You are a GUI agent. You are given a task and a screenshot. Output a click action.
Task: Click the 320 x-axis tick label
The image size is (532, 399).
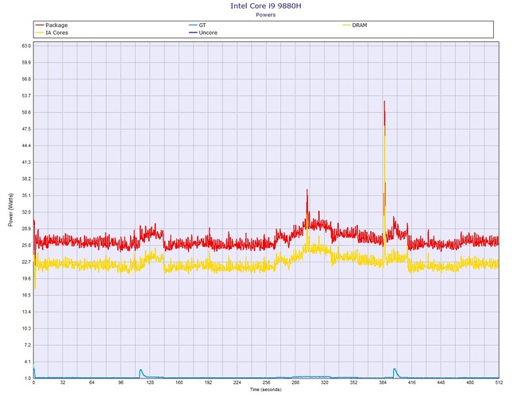(325, 382)
